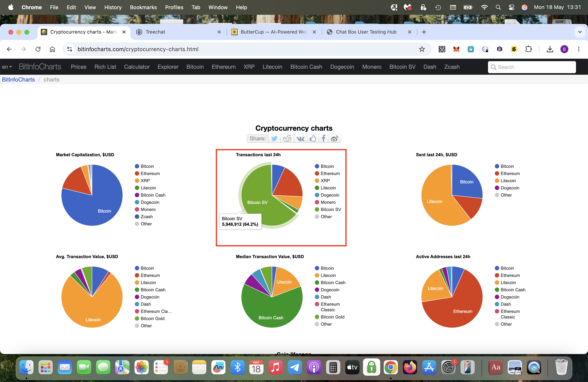
Task: Click the BitInfoCharts breadcrumb link
Action: coord(18,80)
